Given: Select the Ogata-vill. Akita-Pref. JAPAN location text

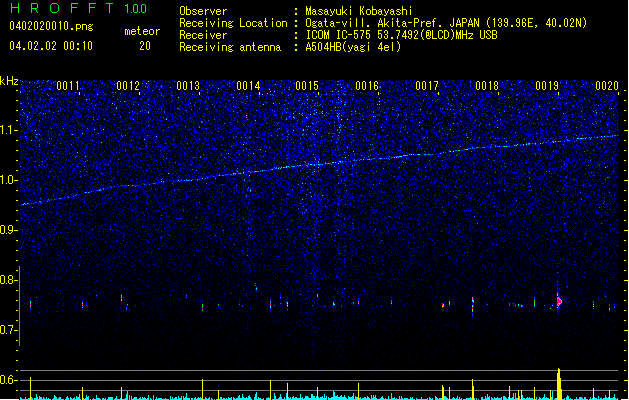Looking at the screenshot, I should (446, 23).
